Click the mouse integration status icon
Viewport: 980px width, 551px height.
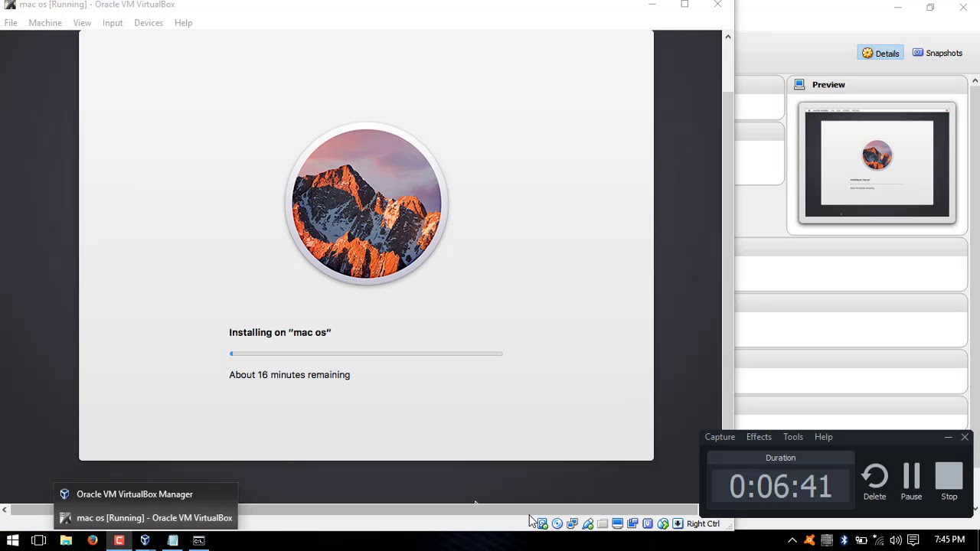(663, 523)
